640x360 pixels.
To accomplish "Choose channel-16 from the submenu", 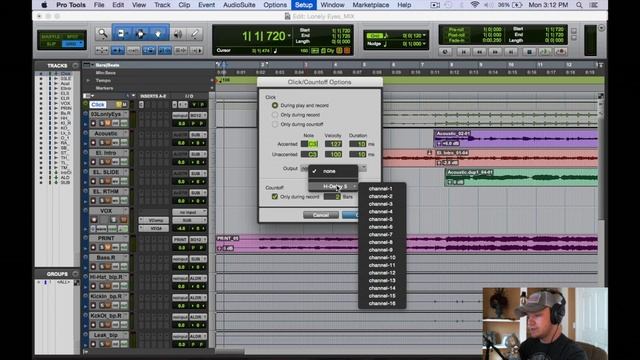I will 382,303.
